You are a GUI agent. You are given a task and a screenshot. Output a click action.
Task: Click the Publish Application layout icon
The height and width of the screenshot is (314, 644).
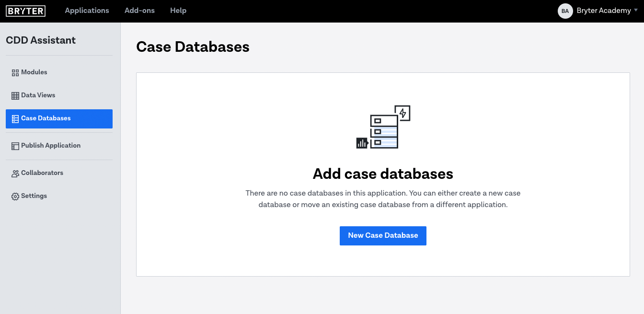tap(15, 146)
